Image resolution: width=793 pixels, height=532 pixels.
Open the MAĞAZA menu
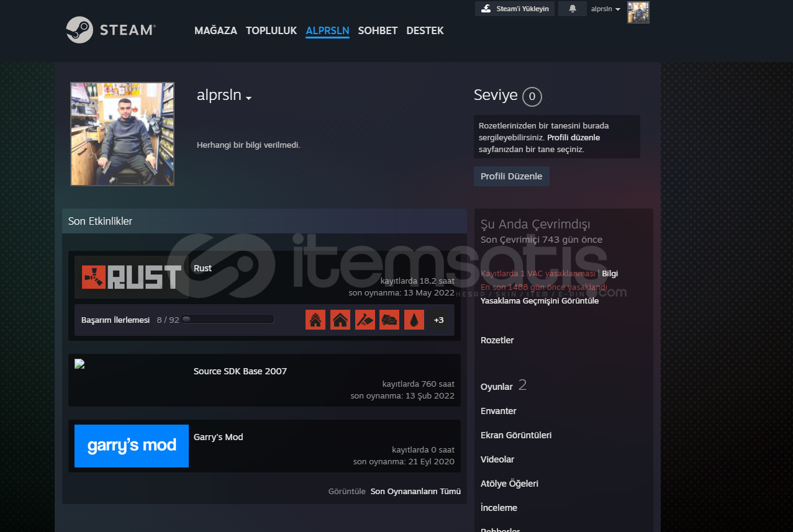click(215, 30)
